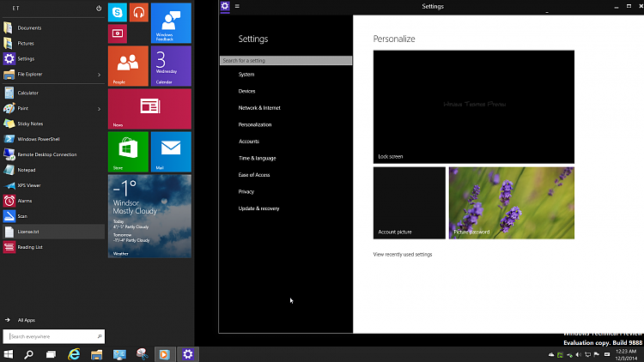This screenshot has width=644, height=362.
Task: Open License.txt from Start menu
Action: click(x=53, y=232)
